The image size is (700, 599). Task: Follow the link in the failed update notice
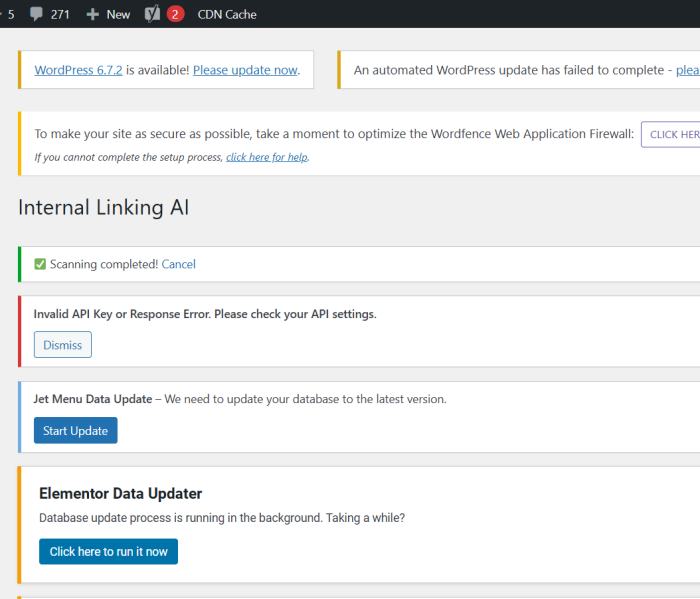pos(687,70)
